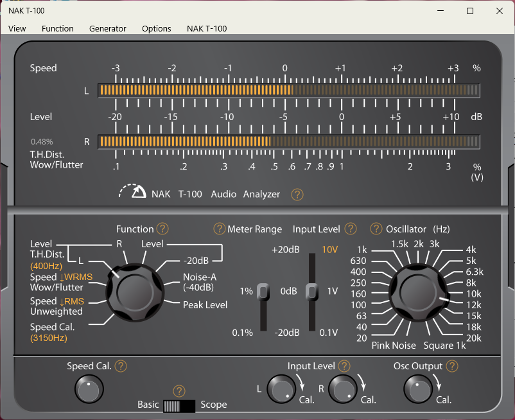Click the left channel Input Level knob
Image resolution: width=515 pixels, height=420 pixels.
(x=281, y=389)
